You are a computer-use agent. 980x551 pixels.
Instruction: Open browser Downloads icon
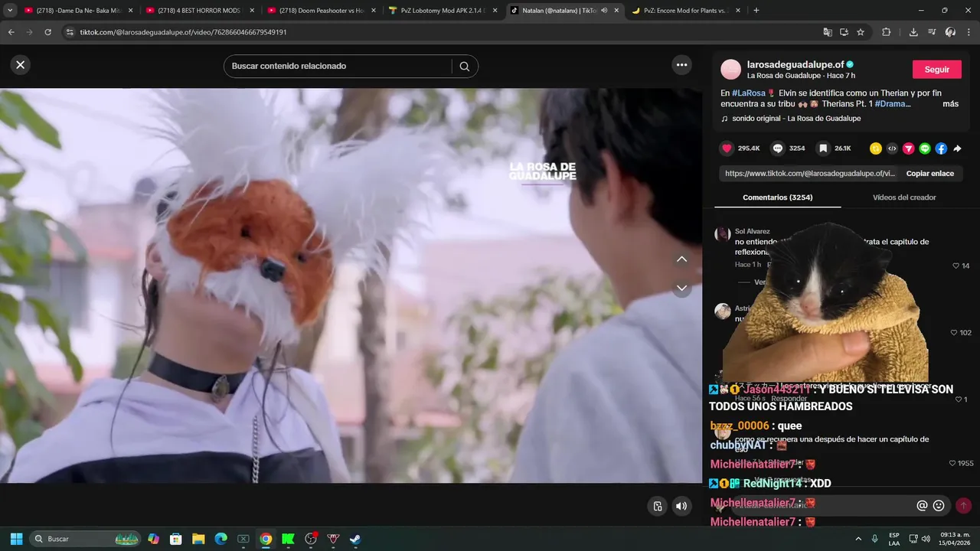point(913,32)
